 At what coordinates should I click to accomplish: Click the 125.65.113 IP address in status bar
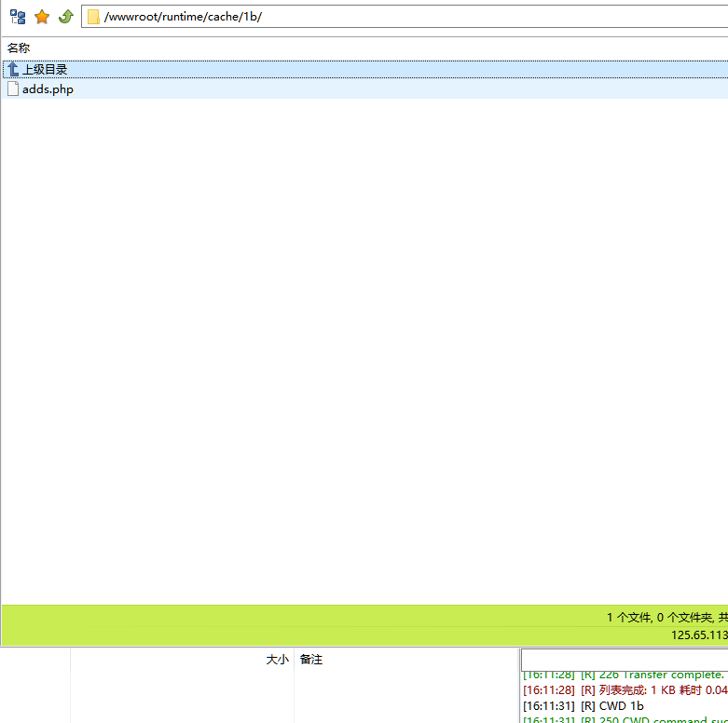[x=698, y=634]
